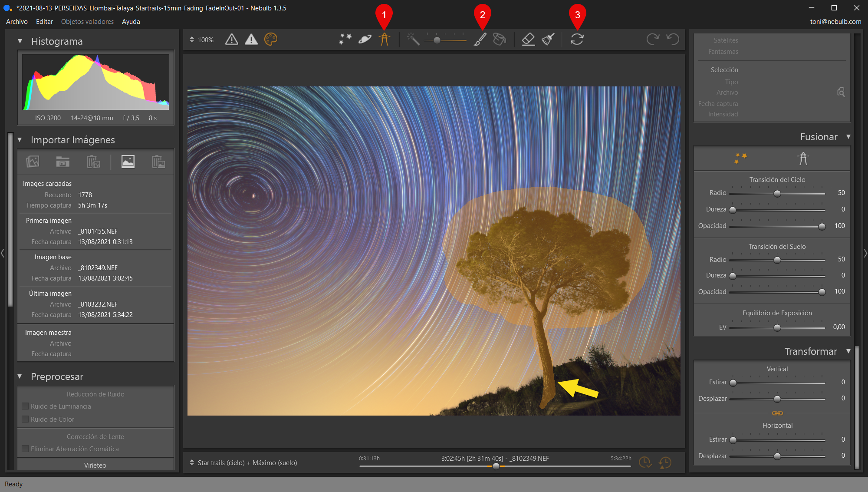The width and height of the screenshot is (868, 492).
Task: Click the clock check icon by timeline
Action: (645, 462)
